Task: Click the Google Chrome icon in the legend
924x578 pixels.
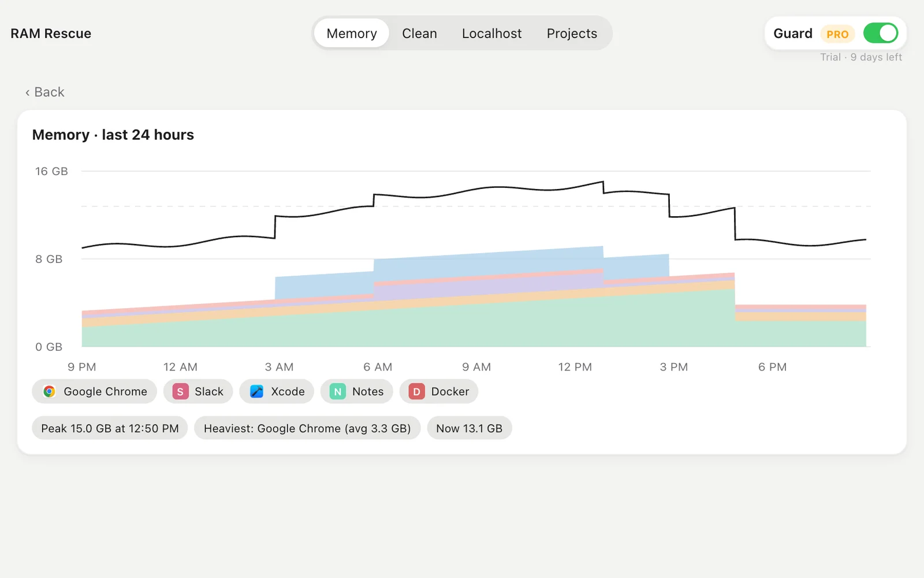Action: click(50, 391)
